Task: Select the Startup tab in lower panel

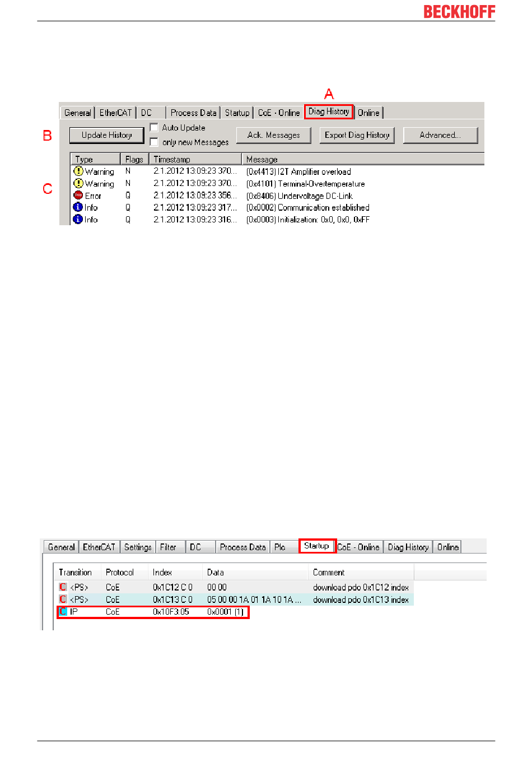Action: (x=316, y=546)
